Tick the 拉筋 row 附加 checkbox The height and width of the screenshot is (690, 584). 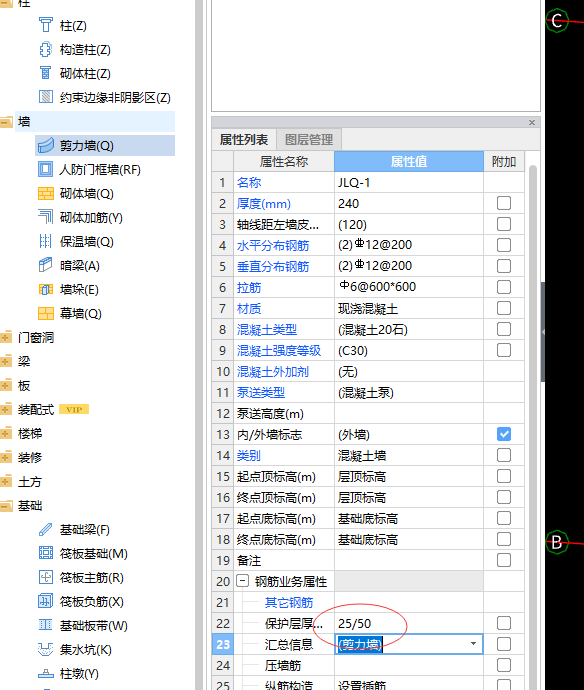point(504,287)
